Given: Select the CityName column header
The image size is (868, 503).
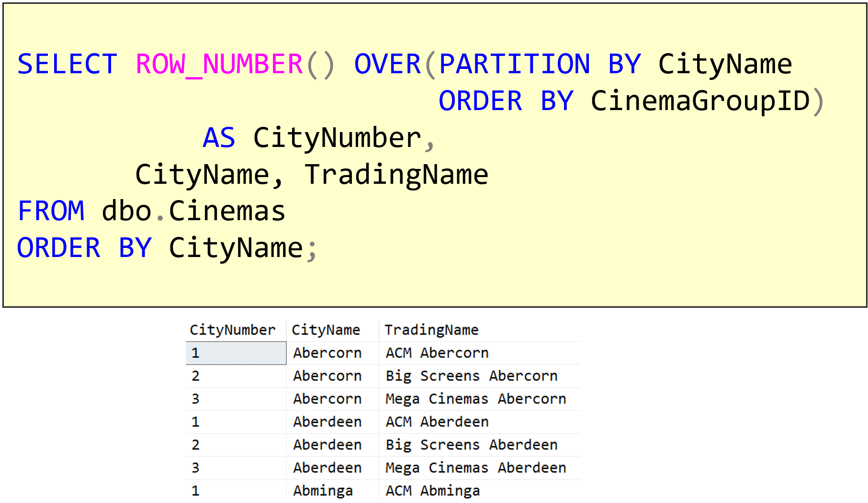Looking at the screenshot, I should pyautogui.click(x=326, y=329).
